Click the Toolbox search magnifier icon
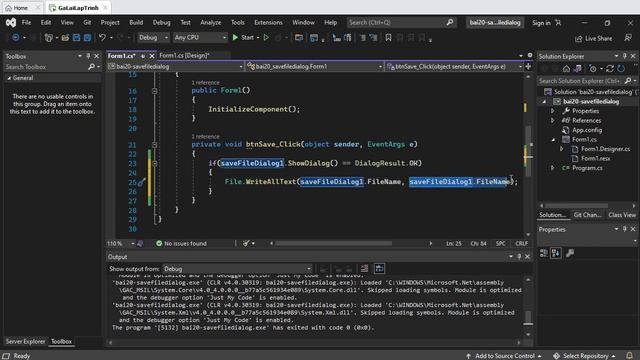Image resolution: width=640 pixels, height=360 pixels. (91, 67)
